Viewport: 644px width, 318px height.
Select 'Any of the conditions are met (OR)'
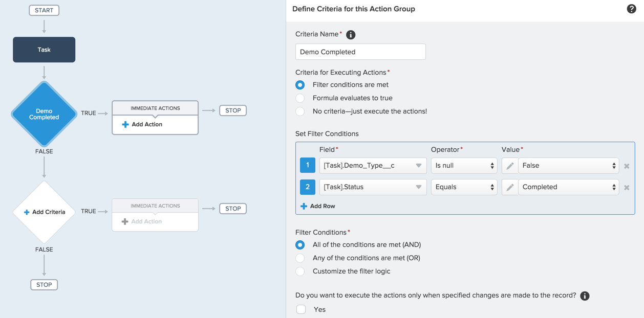[300, 258]
